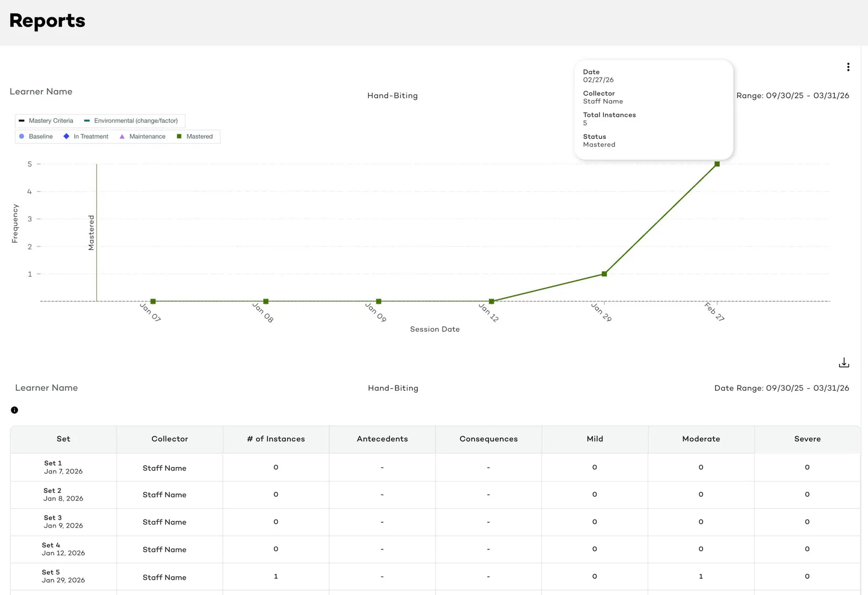This screenshot has height=595, width=868.
Task: Toggle Baseline series in legend
Action: (36, 136)
